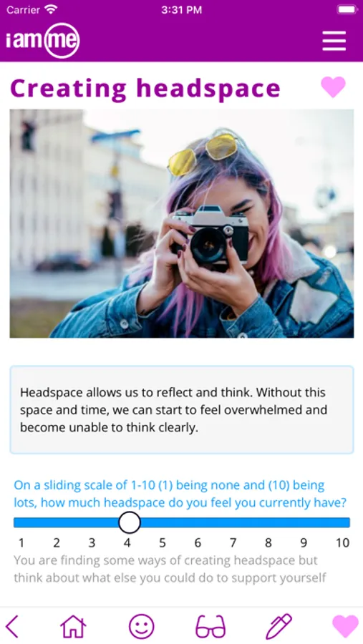Screen dimensions: 363x644
Task: Set the headspace slider to 10
Action: point(343,522)
